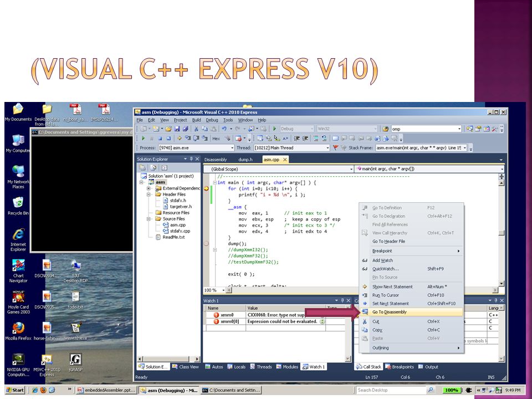The width and height of the screenshot is (532, 399).
Task: Open the Debug menu in menu bar
Action: click(x=212, y=120)
